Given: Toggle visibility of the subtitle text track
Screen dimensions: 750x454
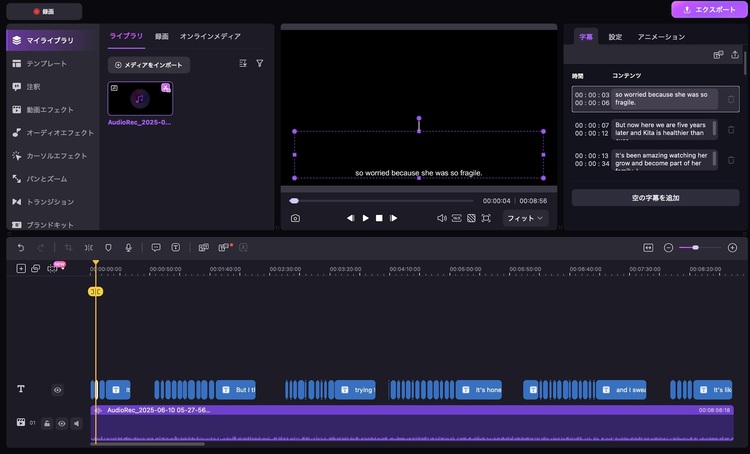Looking at the screenshot, I should coord(57,390).
